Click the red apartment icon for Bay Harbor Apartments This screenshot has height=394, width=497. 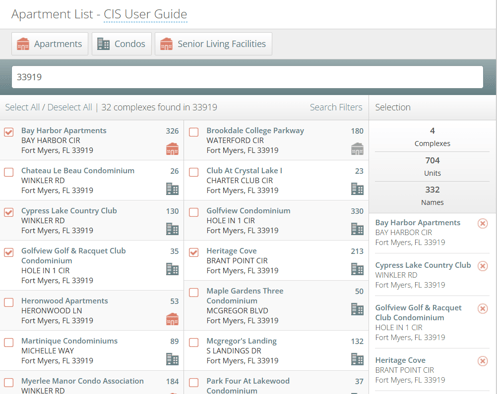point(172,149)
